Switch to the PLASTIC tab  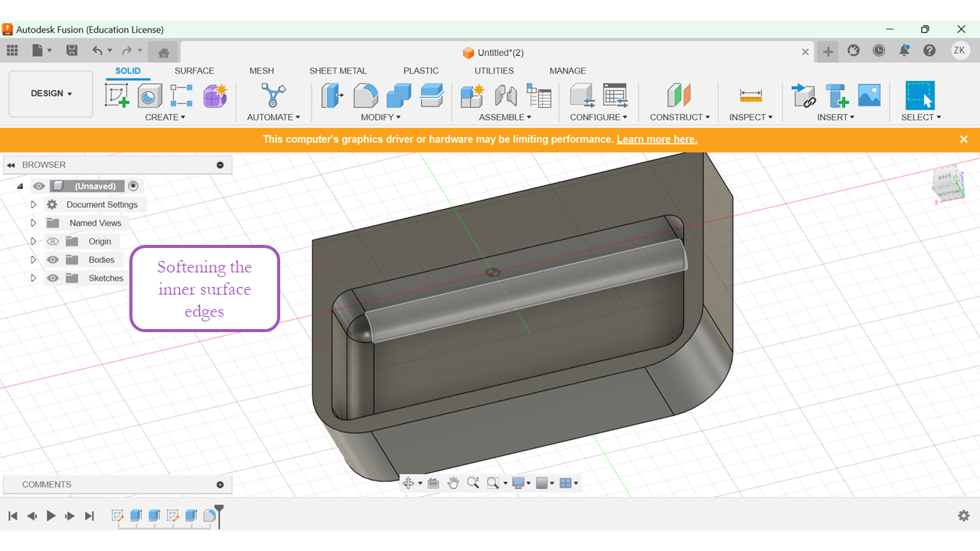coord(421,70)
